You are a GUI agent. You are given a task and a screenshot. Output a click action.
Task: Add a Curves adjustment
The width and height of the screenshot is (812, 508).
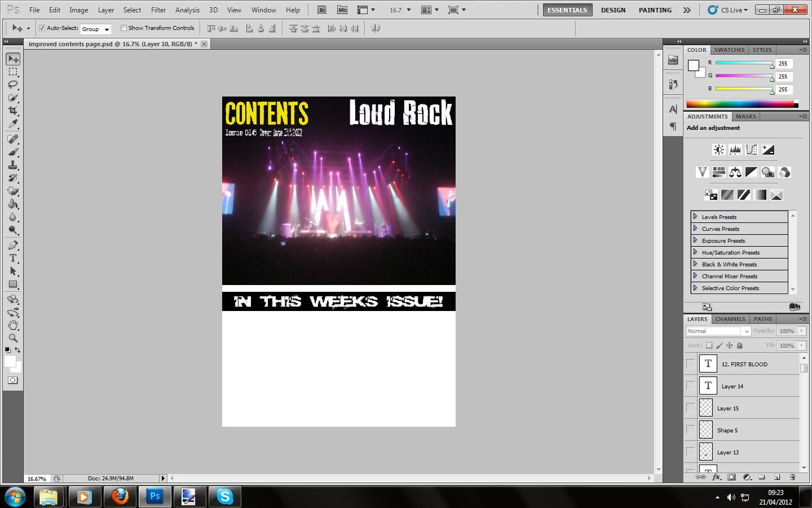(x=752, y=150)
